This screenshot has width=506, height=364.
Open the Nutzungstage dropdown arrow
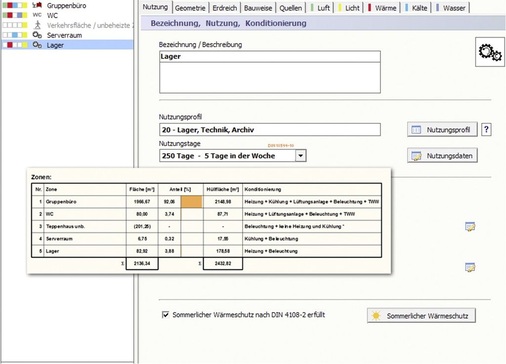tap(300, 156)
